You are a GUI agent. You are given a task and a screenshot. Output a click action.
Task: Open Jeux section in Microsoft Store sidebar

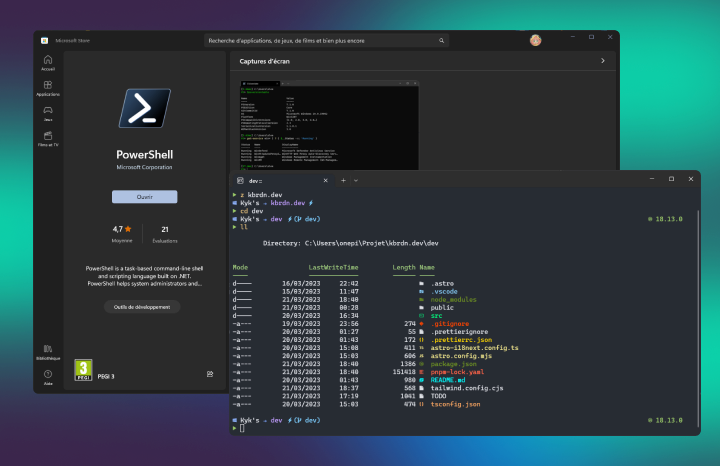(x=48, y=113)
